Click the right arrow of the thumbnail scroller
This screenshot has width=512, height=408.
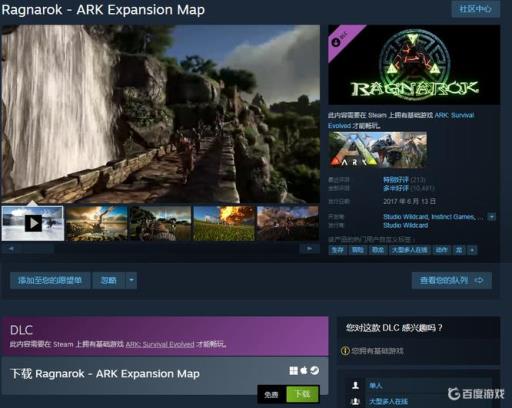tap(309, 249)
